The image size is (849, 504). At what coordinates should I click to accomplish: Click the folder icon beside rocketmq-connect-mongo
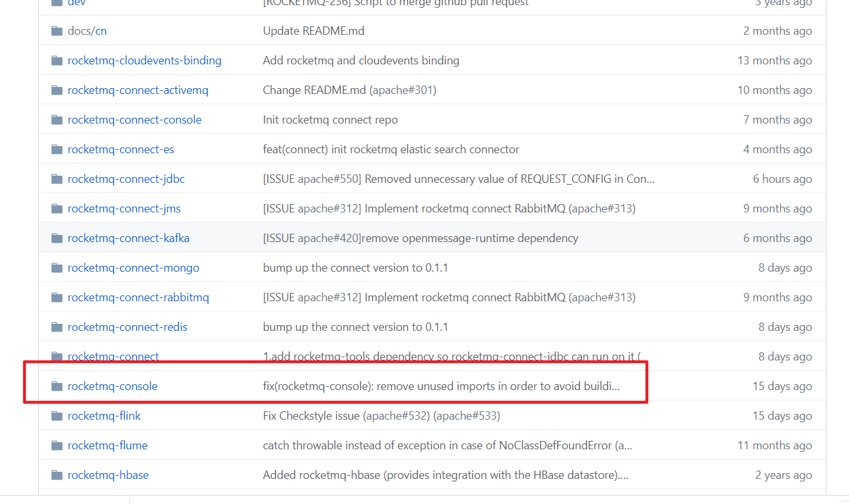(57, 267)
